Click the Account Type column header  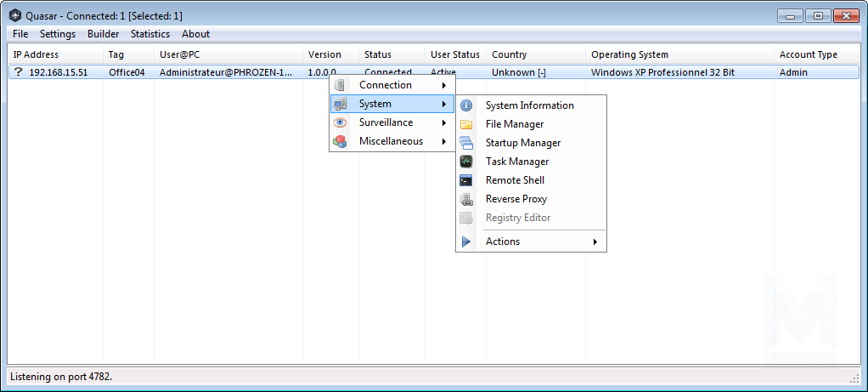click(808, 54)
